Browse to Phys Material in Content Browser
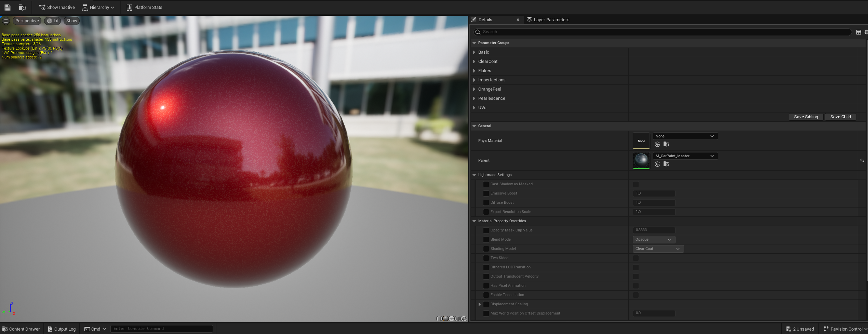The image size is (868, 334). coord(666,145)
